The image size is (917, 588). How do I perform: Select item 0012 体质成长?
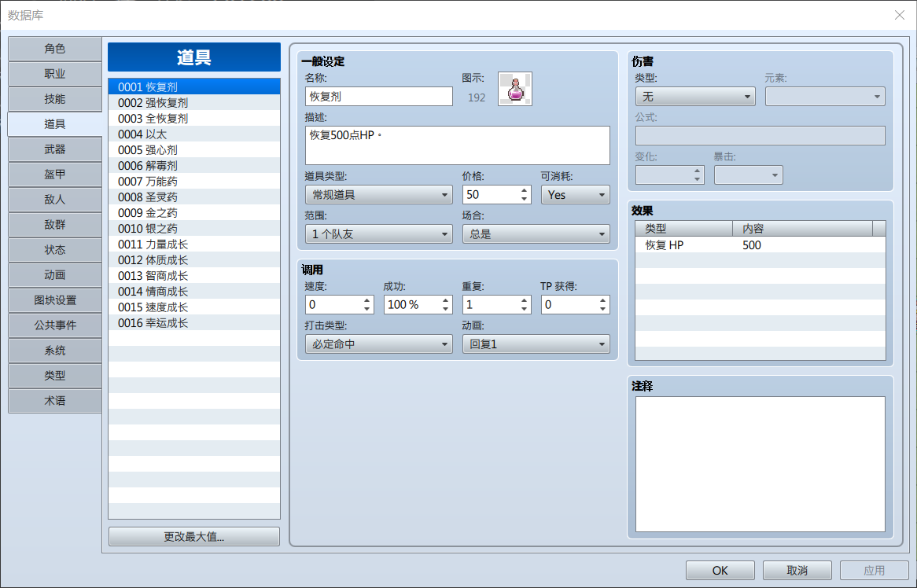[194, 260]
